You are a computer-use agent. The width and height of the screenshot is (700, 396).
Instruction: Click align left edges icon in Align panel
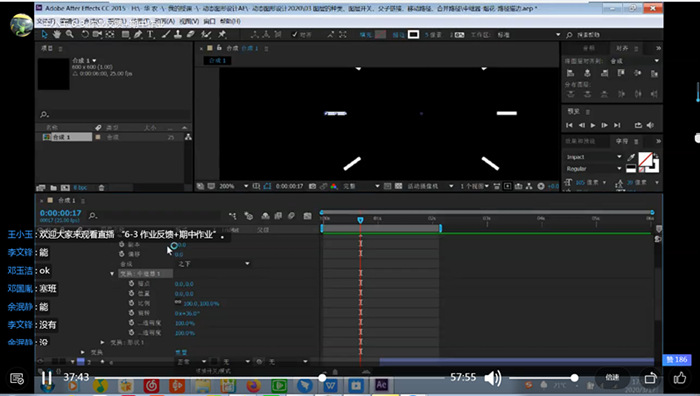(x=570, y=73)
